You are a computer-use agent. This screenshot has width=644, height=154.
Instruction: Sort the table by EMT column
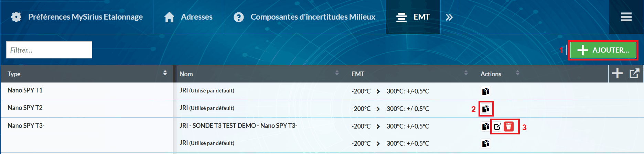pos(466,73)
